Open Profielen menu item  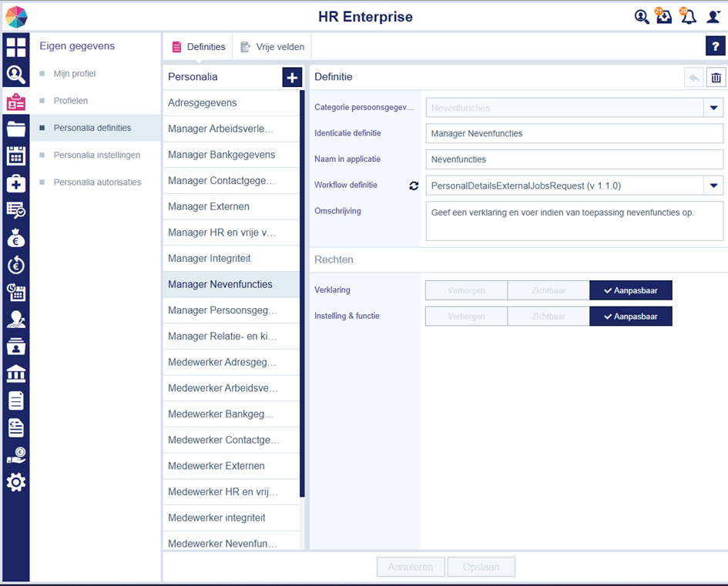[71, 101]
